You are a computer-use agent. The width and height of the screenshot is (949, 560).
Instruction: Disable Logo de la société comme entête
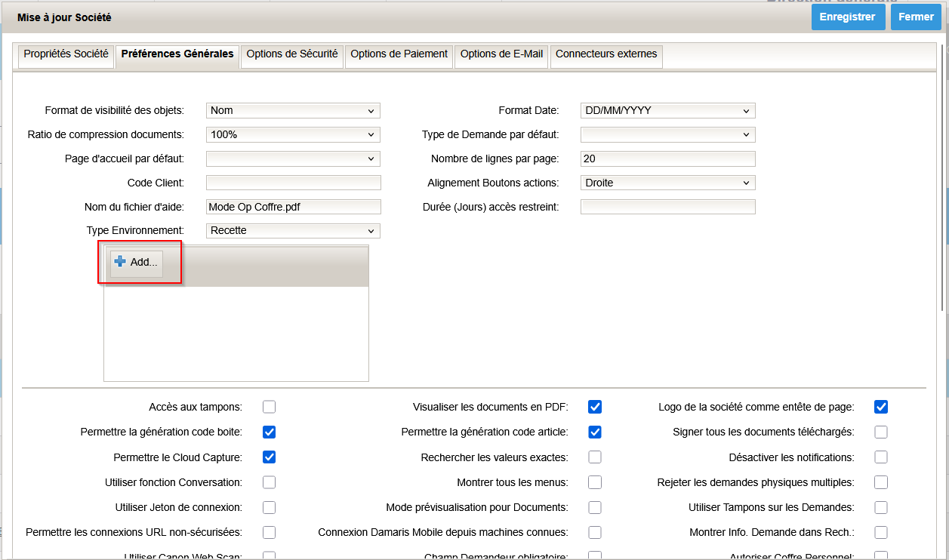click(x=881, y=408)
